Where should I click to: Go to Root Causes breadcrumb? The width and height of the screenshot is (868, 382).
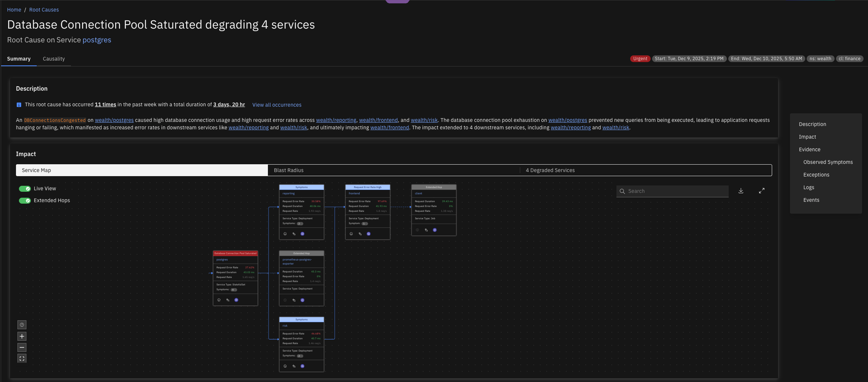44,10
